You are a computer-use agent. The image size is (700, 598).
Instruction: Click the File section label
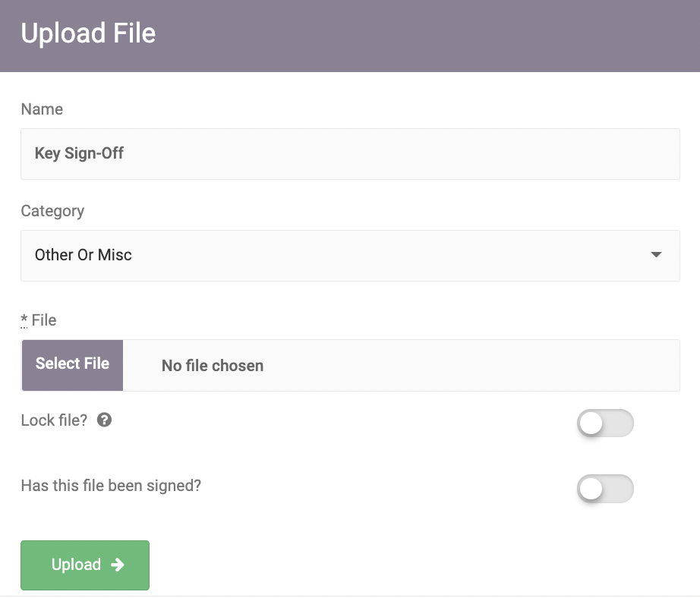coord(43,320)
